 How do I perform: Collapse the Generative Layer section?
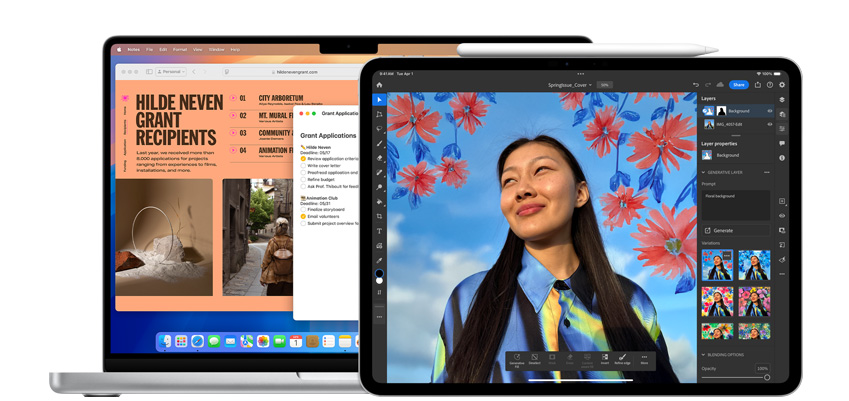703,172
